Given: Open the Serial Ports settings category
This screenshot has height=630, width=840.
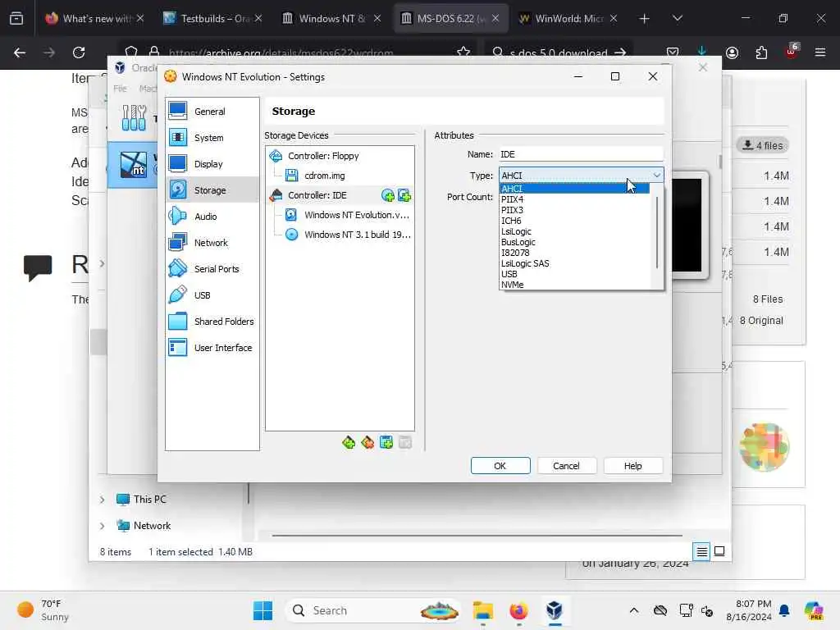Looking at the screenshot, I should click(212, 269).
